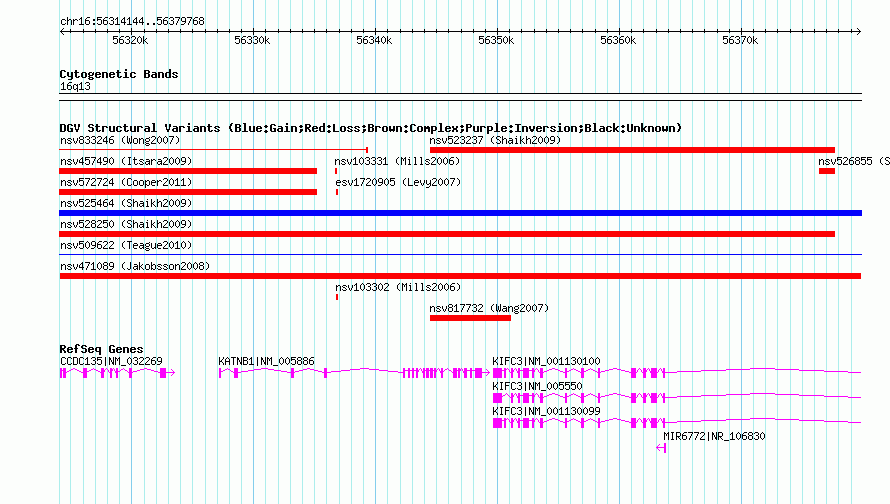Select variant nsv103302 (Mills2006) label
Image resolution: width=890 pixels, height=504 pixels.
398,287
